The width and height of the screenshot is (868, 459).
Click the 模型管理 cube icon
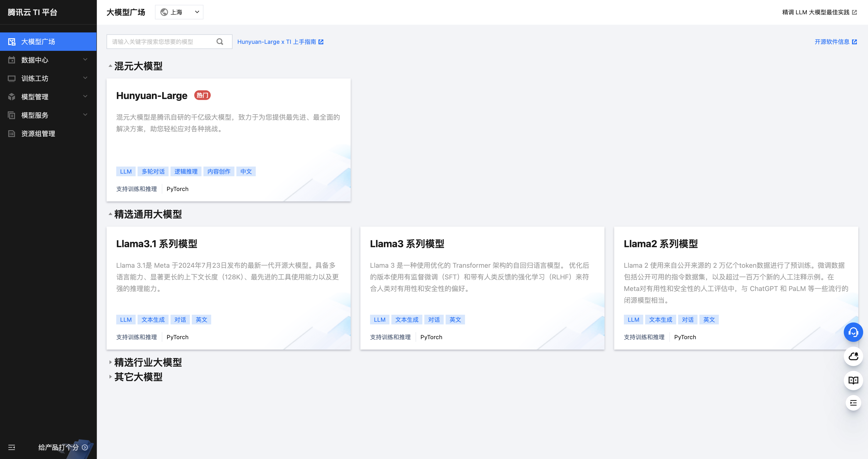(12, 97)
